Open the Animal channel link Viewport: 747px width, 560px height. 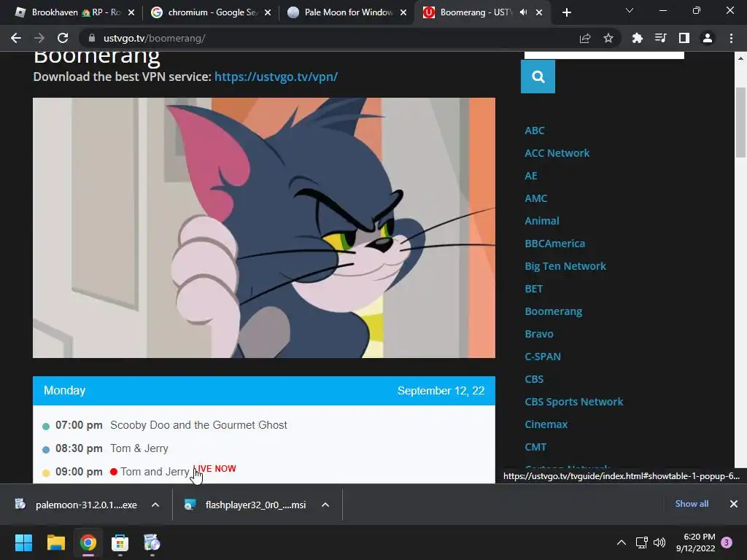542,221
